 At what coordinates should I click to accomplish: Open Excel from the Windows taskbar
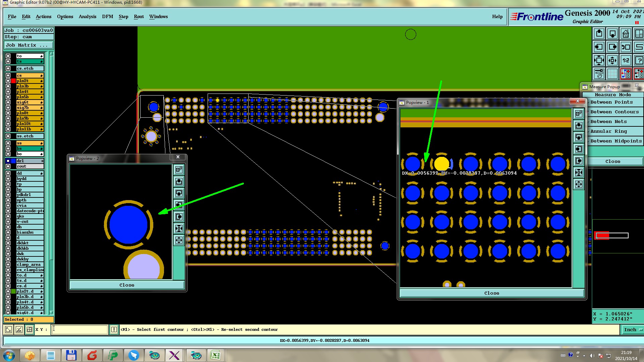(215, 355)
